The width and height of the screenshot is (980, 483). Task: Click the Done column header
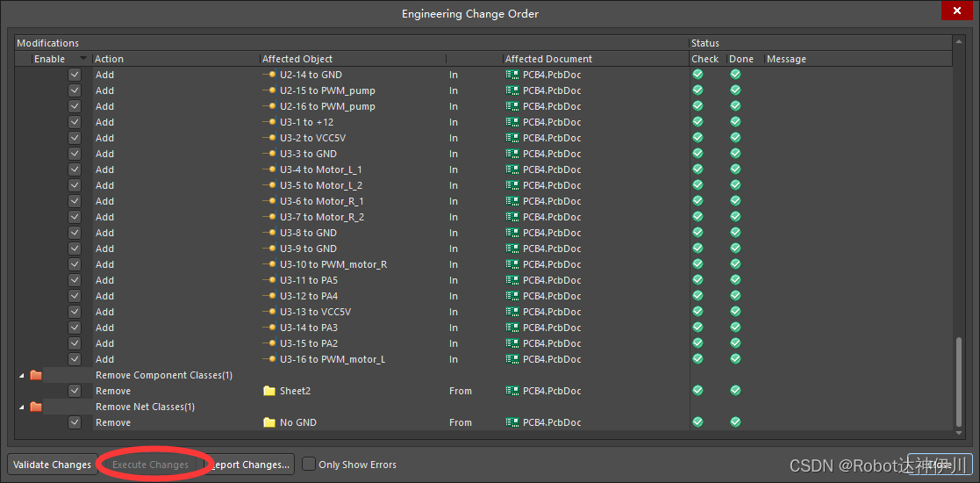pos(745,59)
